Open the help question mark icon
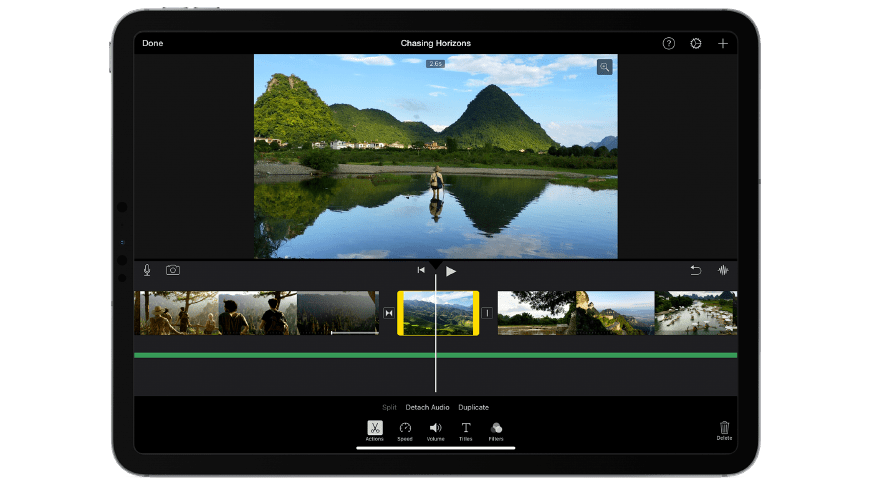Viewport: 870px width, 485px height. click(669, 43)
